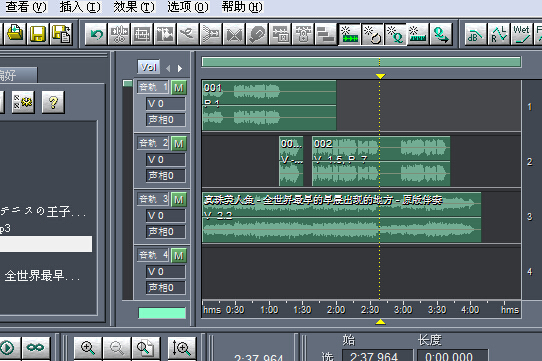Toggle snap-to-ruler icon with green ruler
542x361 pixels.
coord(418,34)
